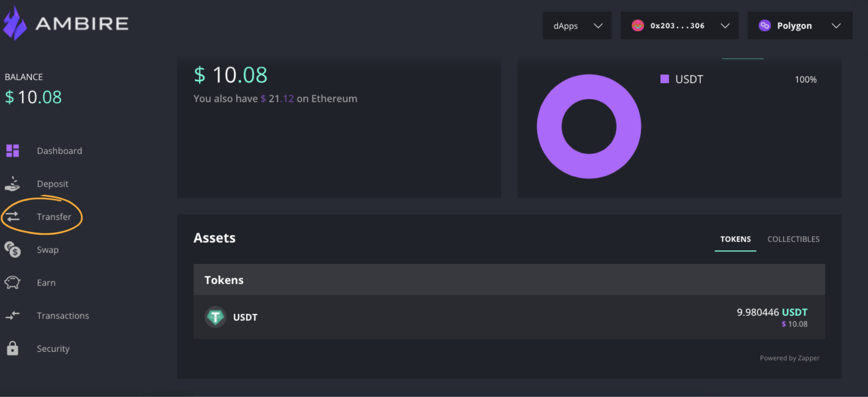Screen dimensions: 868x397
Task: Open the Security page
Action: 53,349
